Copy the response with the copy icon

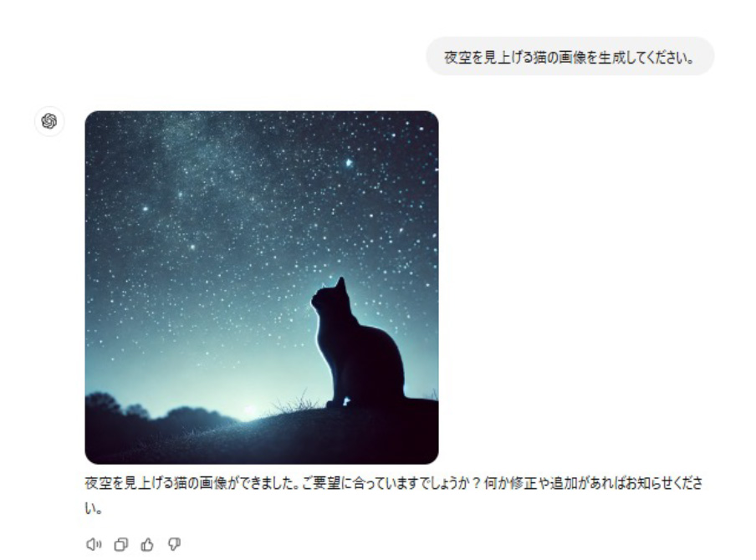120,545
